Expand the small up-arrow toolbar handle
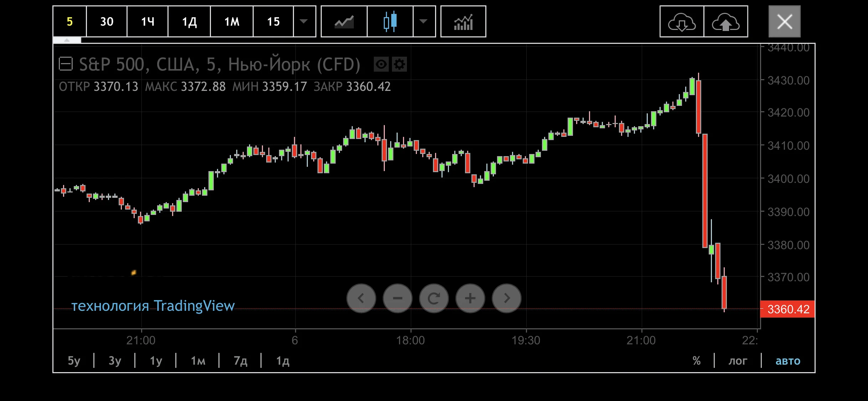The height and width of the screenshot is (401, 868). (x=67, y=40)
